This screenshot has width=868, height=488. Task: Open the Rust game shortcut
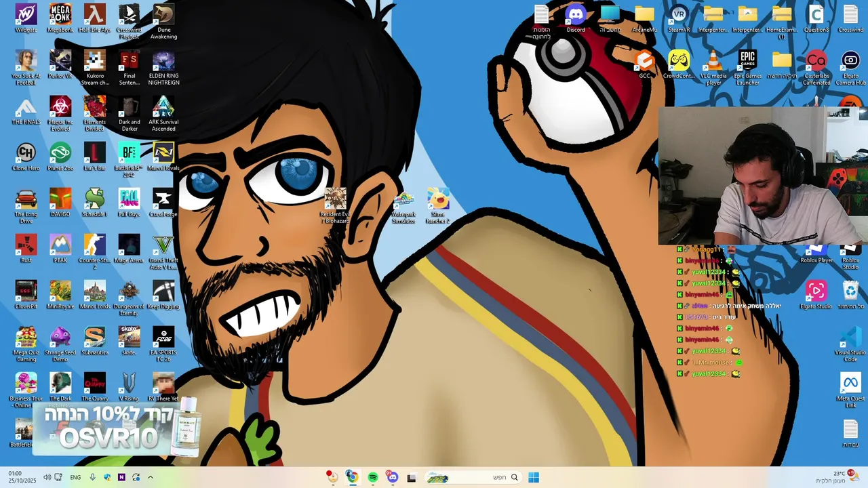(26, 249)
